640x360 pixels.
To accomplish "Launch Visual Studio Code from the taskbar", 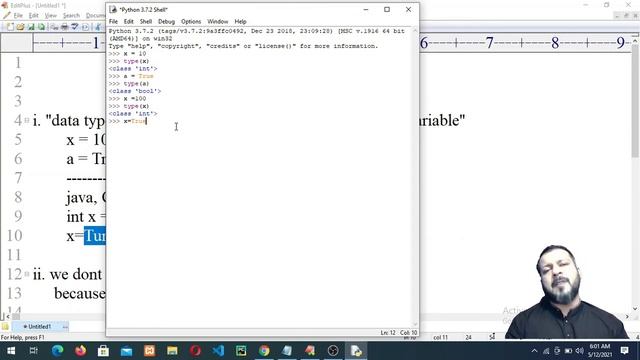I will coord(218,351).
